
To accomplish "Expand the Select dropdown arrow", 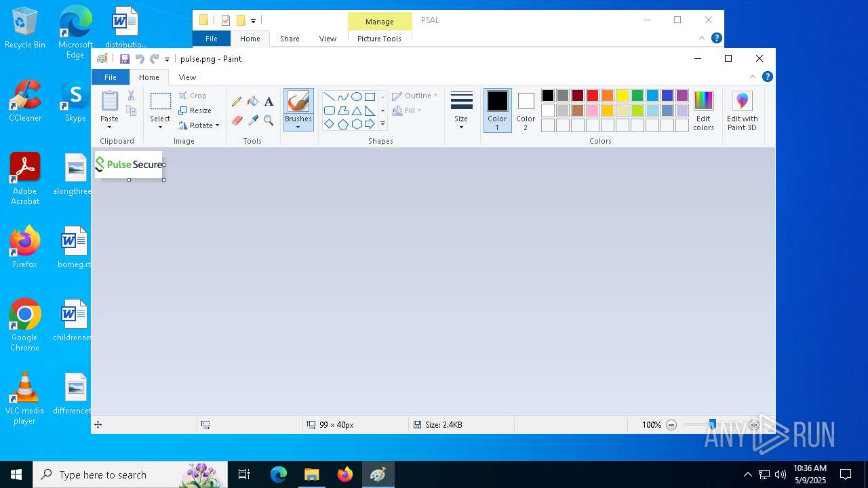I will [160, 127].
